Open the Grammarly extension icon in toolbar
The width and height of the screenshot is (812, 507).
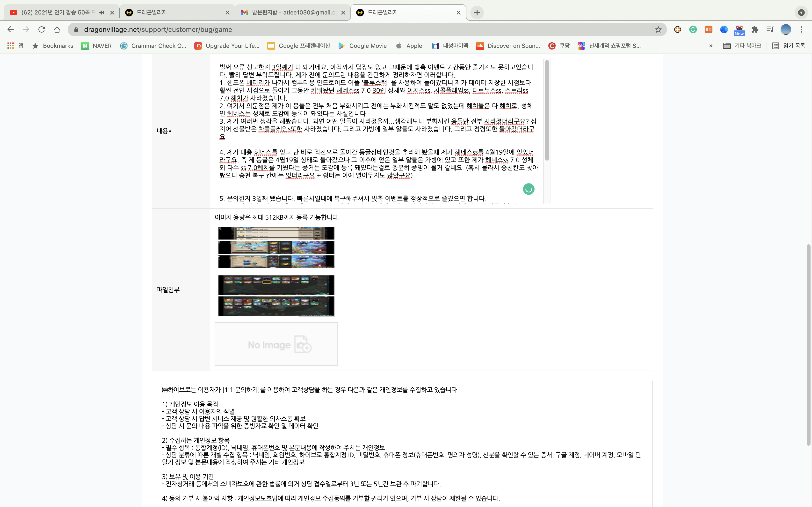693,29
